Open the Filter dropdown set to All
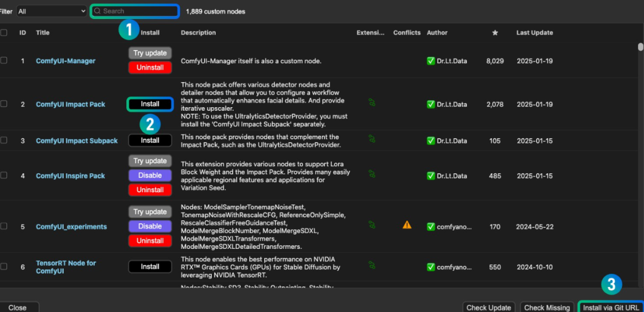Screen dimensions: 644x312 pyautogui.click(x=52, y=11)
